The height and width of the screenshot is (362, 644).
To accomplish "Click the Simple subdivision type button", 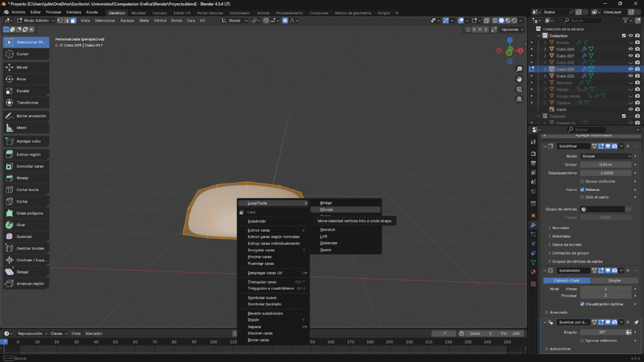I will (x=614, y=280).
